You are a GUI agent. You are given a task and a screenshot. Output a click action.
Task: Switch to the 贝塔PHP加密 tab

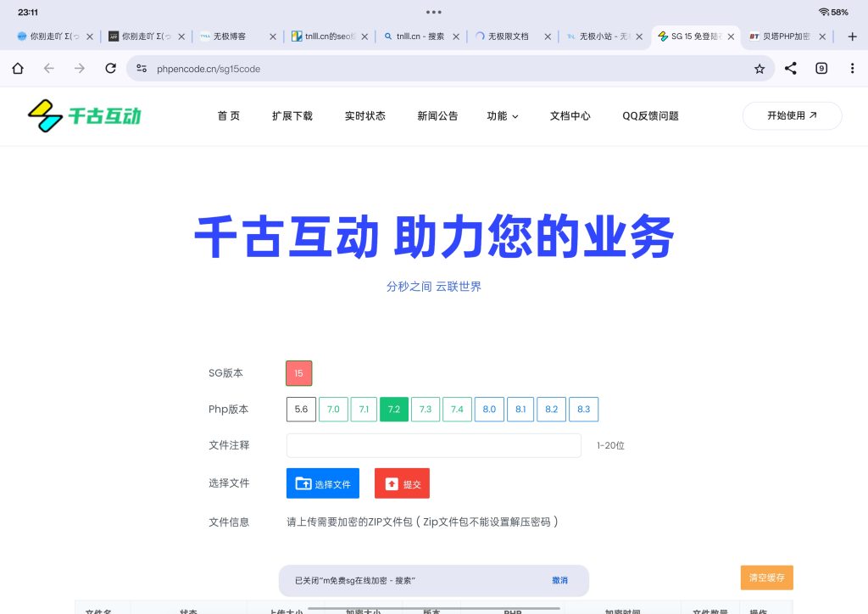tap(780, 36)
